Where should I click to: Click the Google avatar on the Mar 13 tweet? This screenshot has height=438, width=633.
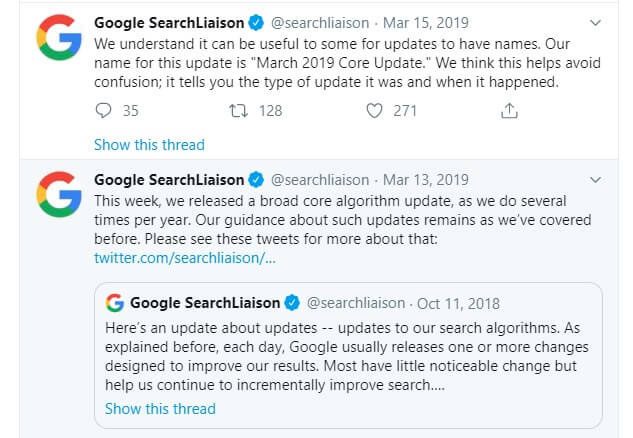[x=59, y=194]
